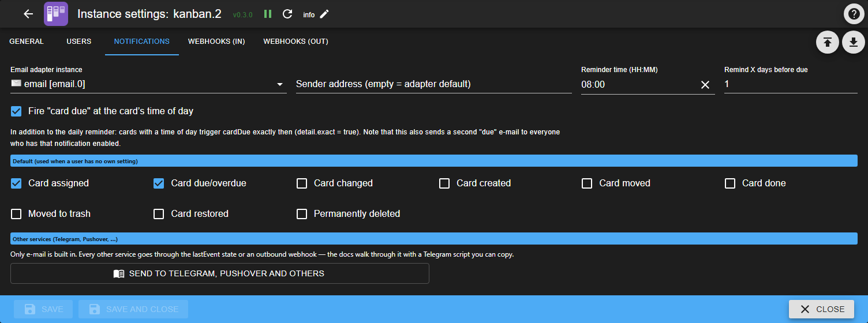The image size is (868, 323).
Task: Click the Save button
Action: pos(43,309)
